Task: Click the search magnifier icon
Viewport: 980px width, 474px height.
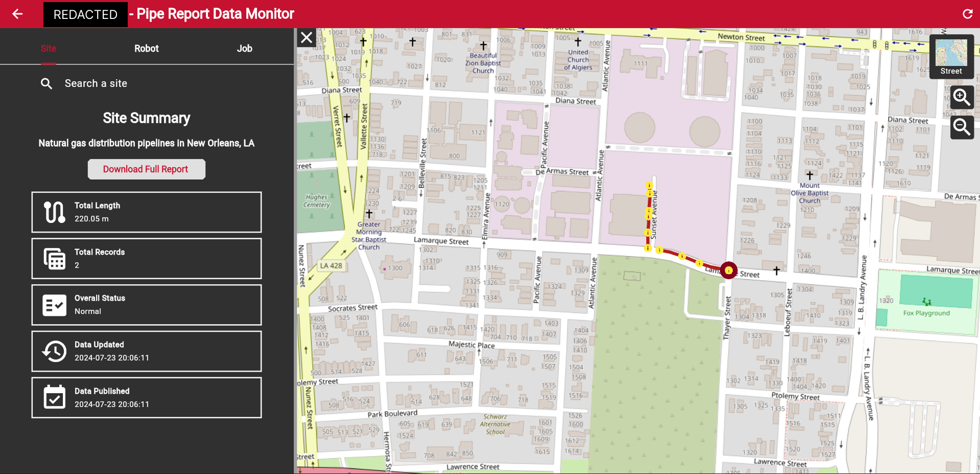Action: click(46, 83)
